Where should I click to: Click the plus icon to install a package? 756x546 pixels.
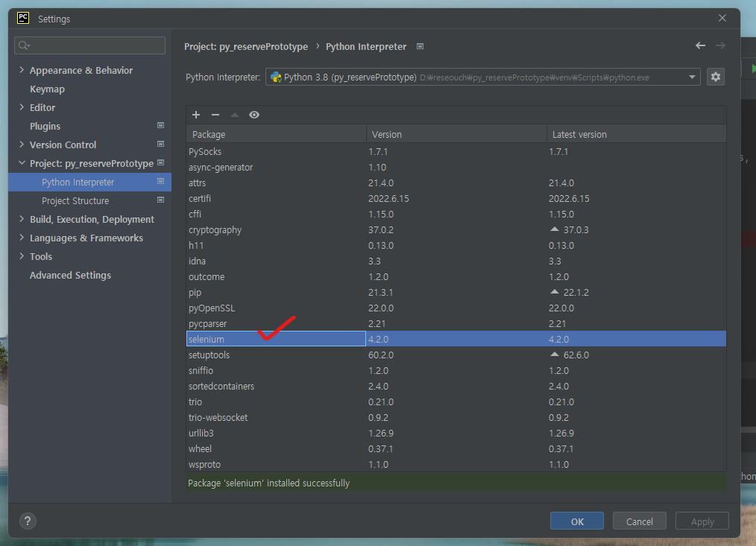click(x=196, y=115)
